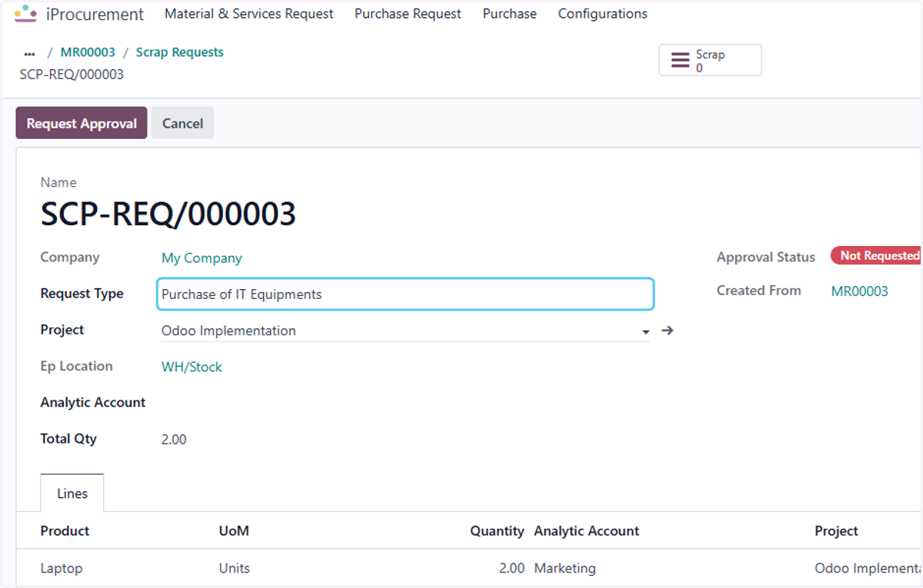The image size is (923, 588).
Task: Open Created From MR00003 link
Action: (x=860, y=291)
